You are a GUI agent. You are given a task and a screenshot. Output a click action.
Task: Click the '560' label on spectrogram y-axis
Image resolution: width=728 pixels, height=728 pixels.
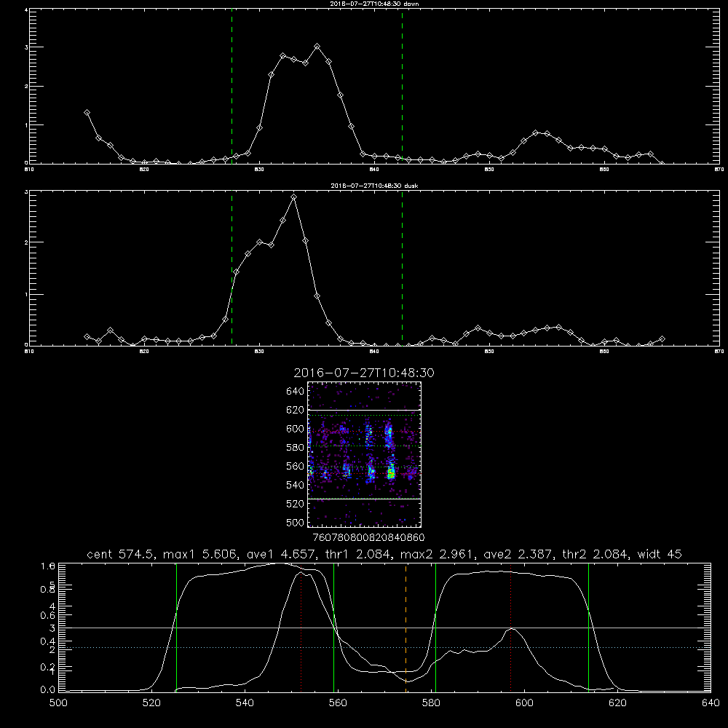tap(296, 466)
